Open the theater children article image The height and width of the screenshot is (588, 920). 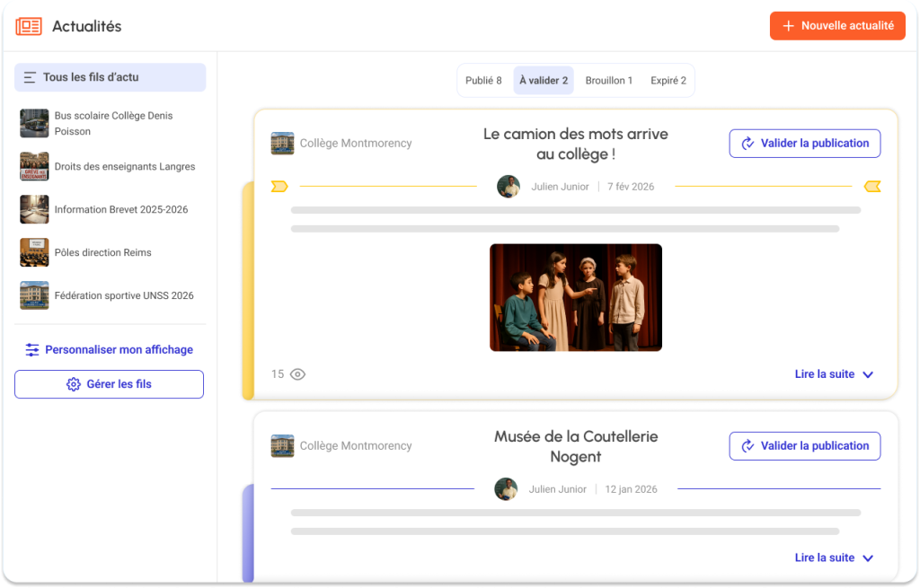click(575, 297)
